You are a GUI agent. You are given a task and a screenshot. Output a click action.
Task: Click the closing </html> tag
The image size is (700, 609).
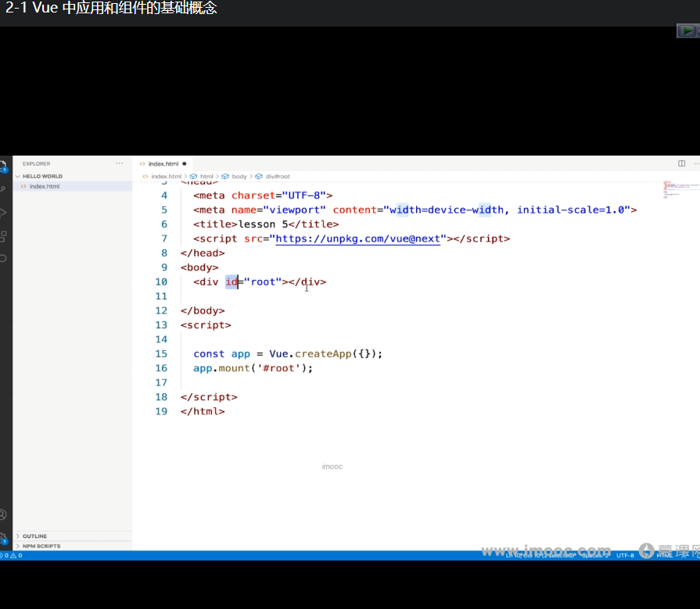[x=203, y=411]
